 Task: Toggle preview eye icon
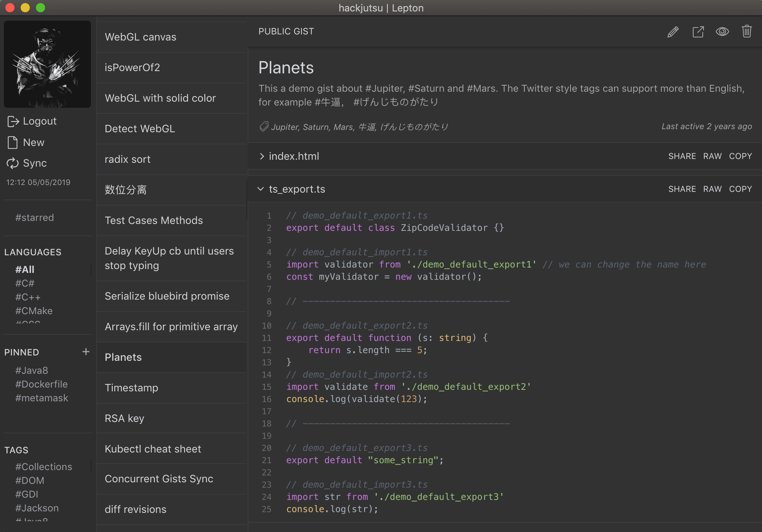pos(723,31)
